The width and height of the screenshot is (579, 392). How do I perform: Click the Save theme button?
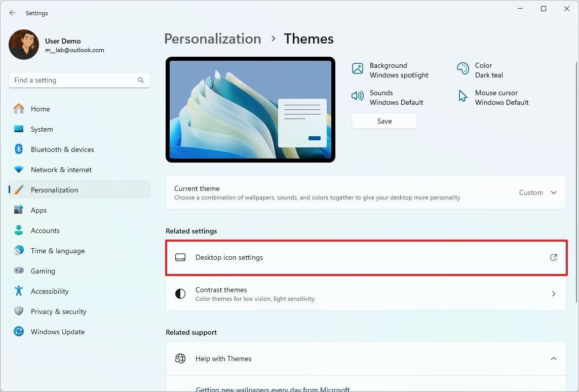click(384, 121)
